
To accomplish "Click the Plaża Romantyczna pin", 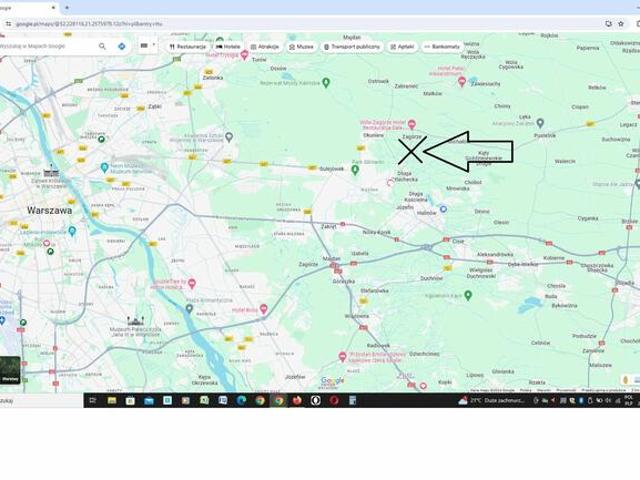I will pyautogui.click(x=189, y=309).
